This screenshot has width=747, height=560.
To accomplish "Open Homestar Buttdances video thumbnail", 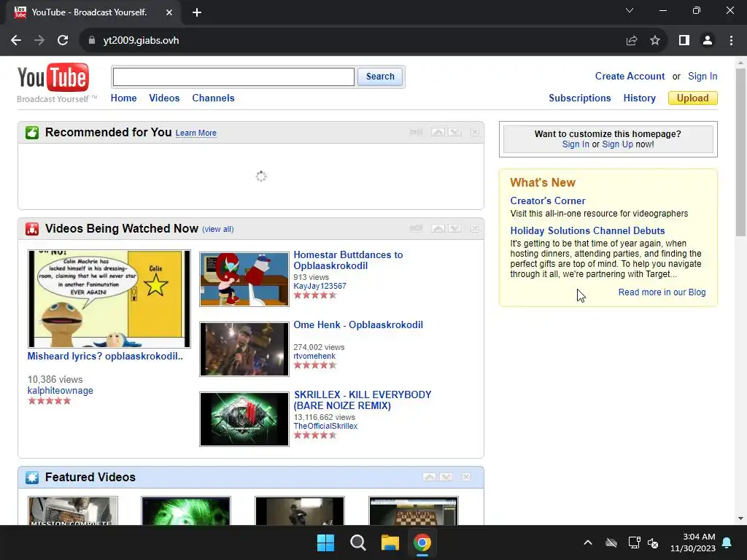I will point(244,279).
